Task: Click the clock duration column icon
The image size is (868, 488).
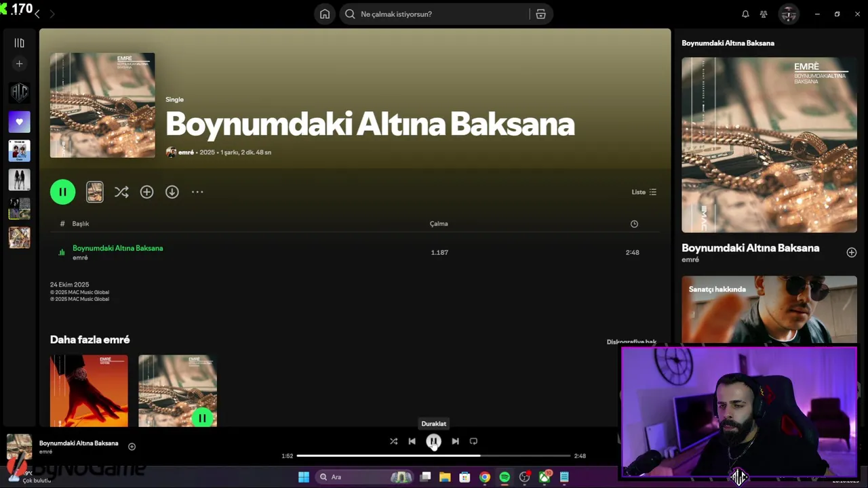Action: pos(634,224)
